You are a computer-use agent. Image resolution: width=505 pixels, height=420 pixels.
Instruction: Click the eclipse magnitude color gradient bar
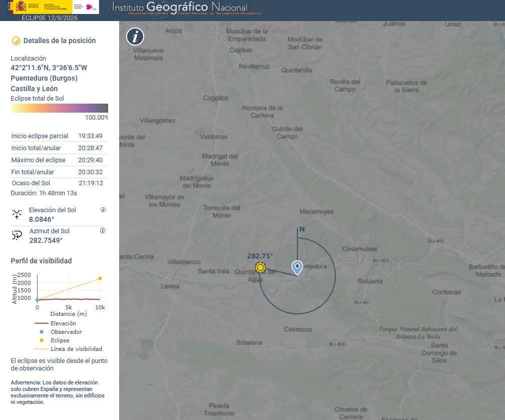[x=59, y=108]
